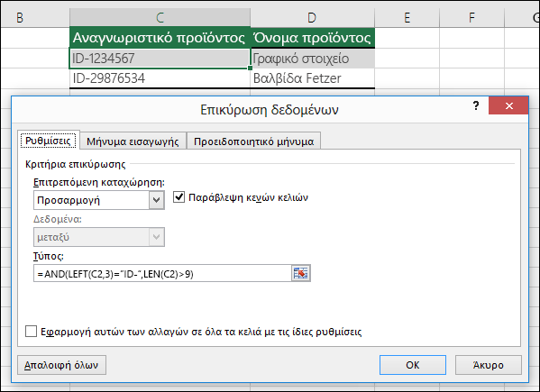Select cell Γραφικό στοιχείο
The width and height of the screenshot is (540, 392).
click(x=312, y=59)
